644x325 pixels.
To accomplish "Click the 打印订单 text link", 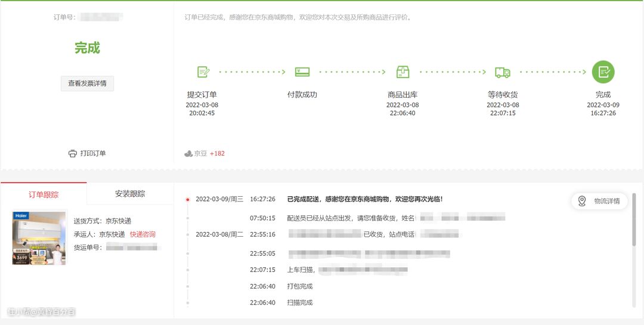I will click(93, 154).
